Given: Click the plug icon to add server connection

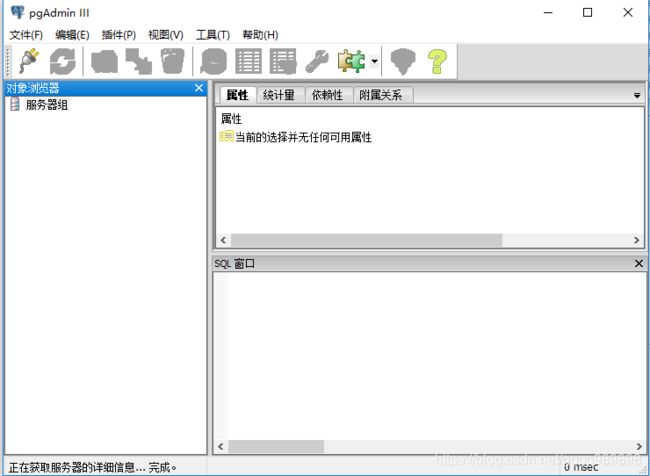Looking at the screenshot, I should [29, 61].
